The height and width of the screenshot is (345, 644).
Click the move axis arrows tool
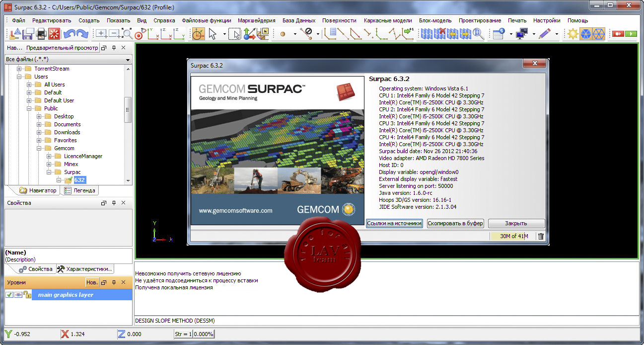(249, 34)
